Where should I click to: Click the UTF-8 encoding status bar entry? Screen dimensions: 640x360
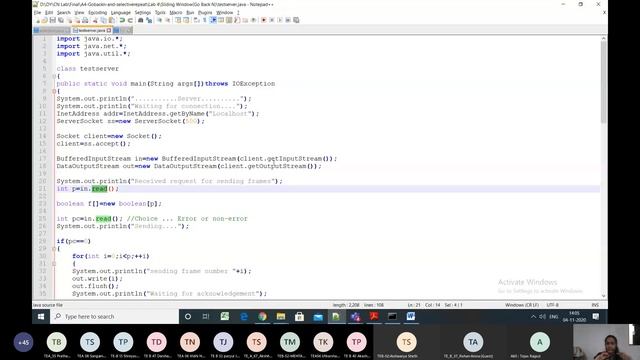coord(552,305)
